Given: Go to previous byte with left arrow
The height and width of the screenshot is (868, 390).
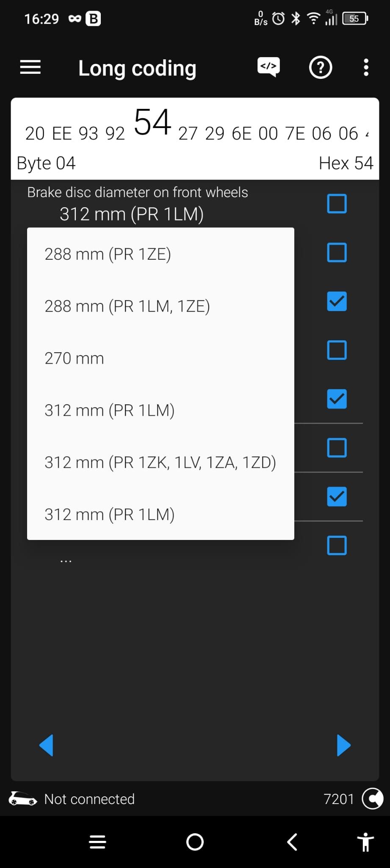Looking at the screenshot, I should [x=47, y=745].
